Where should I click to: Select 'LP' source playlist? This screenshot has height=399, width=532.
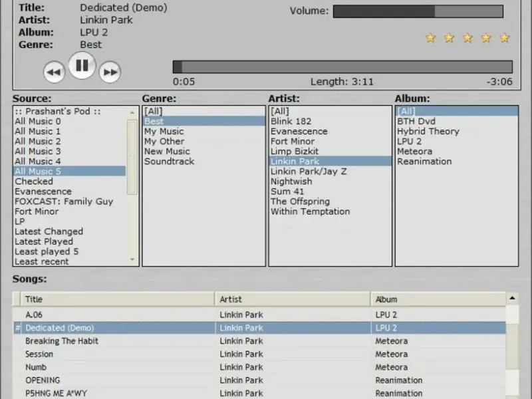70,221
